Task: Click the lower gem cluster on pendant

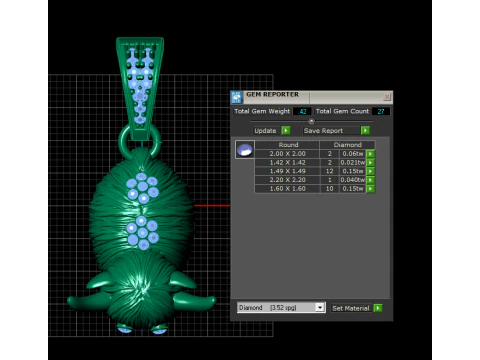Action: [142, 233]
